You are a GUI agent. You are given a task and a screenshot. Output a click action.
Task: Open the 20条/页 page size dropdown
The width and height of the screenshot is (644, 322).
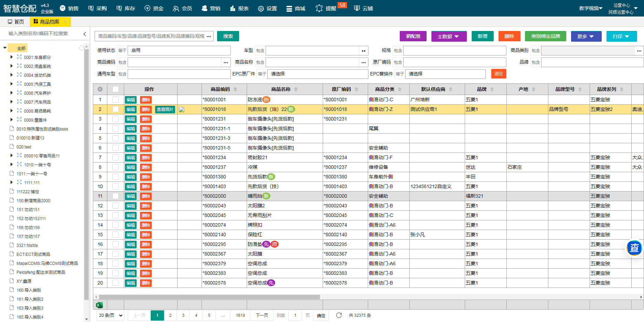(110, 315)
